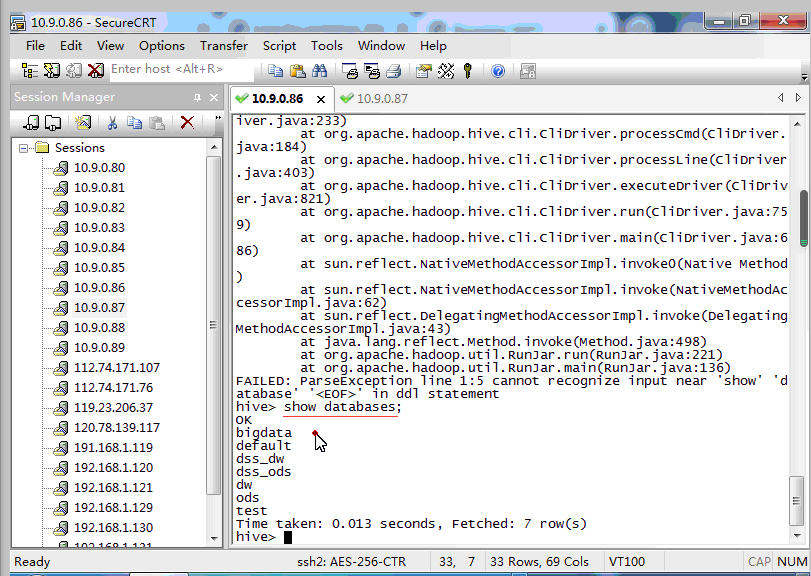The height and width of the screenshot is (576, 811).
Task: Select session 192.168.1.120 in the tree
Action: point(113,467)
